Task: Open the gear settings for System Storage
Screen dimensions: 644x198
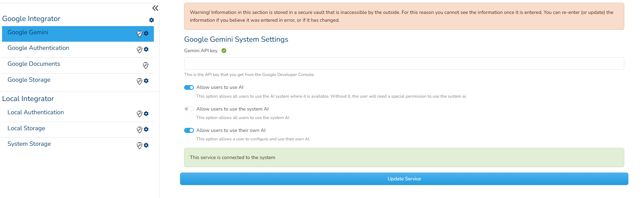Action: click(146, 145)
